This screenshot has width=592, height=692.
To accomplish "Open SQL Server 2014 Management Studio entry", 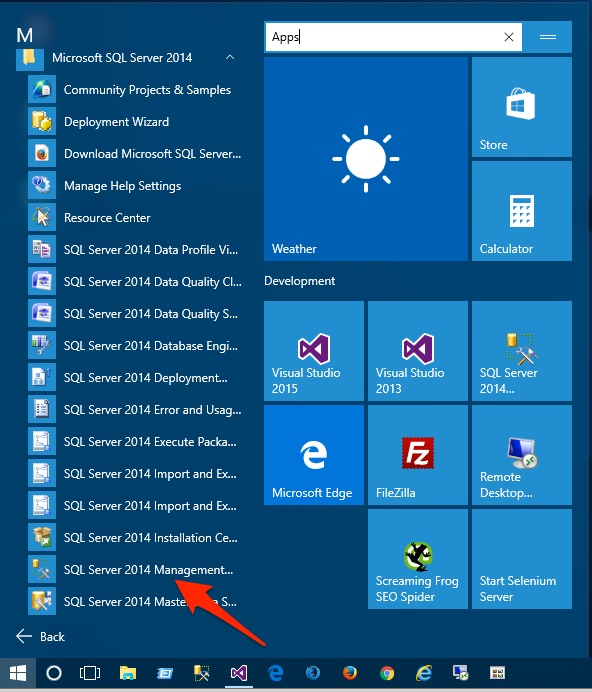I will pyautogui.click(x=132, y=570).
